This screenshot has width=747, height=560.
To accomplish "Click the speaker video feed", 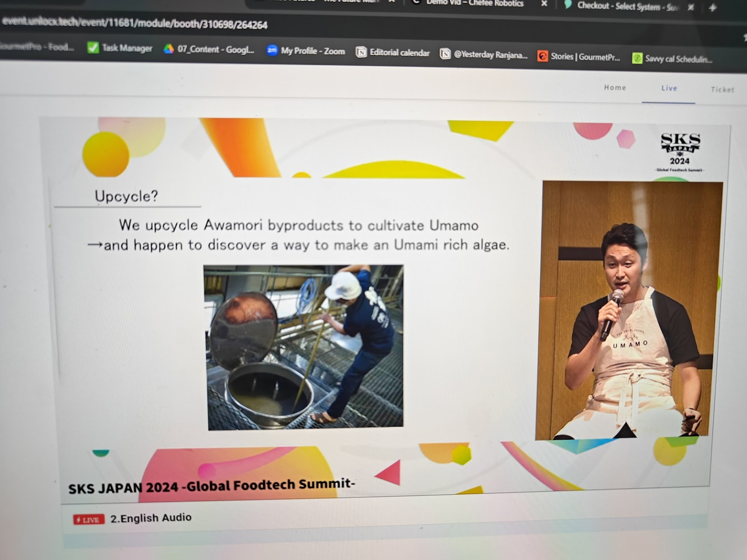I will (x=628, y=310).
